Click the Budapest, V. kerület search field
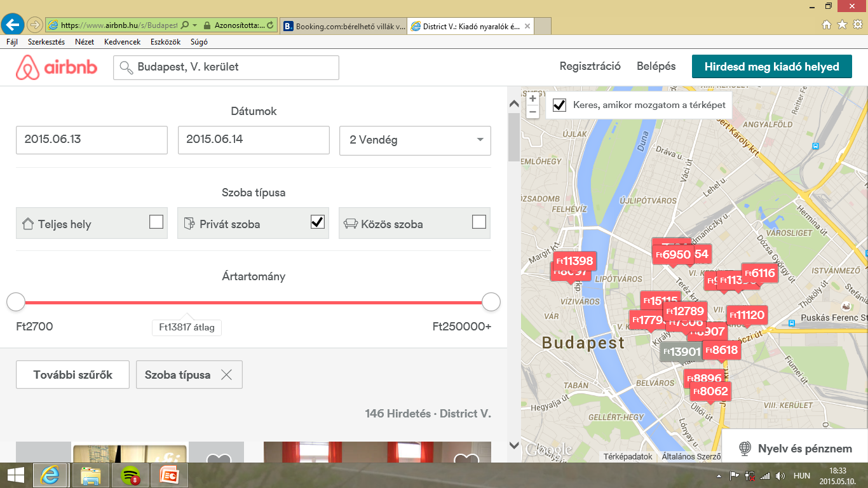 pyautogui.click(x=226, y=67)
